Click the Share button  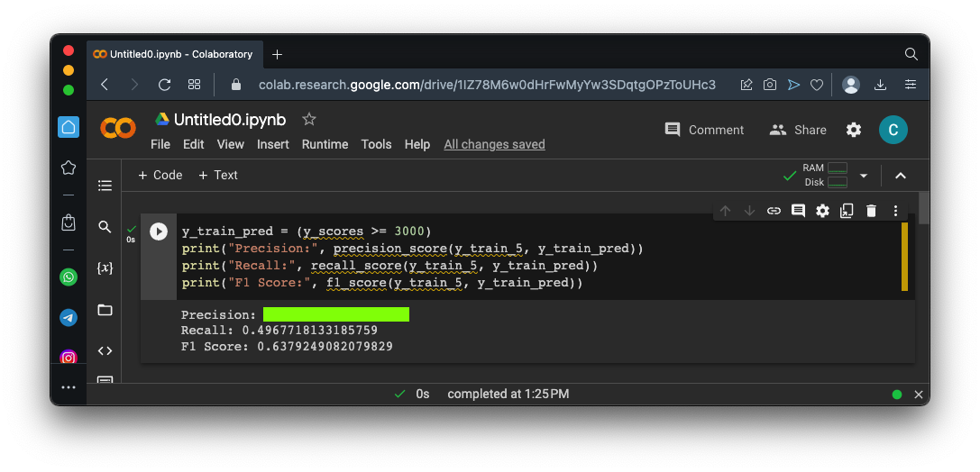point(798,130)
